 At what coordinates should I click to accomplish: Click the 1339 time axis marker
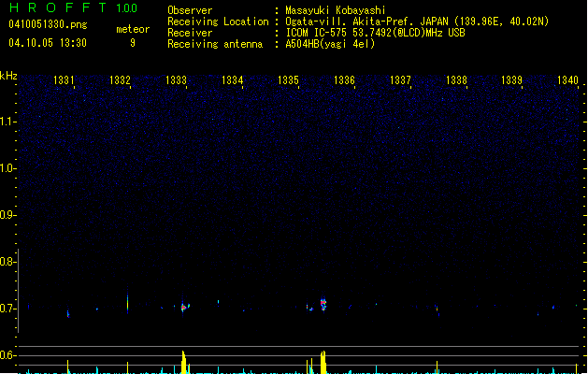pos(512,80)
